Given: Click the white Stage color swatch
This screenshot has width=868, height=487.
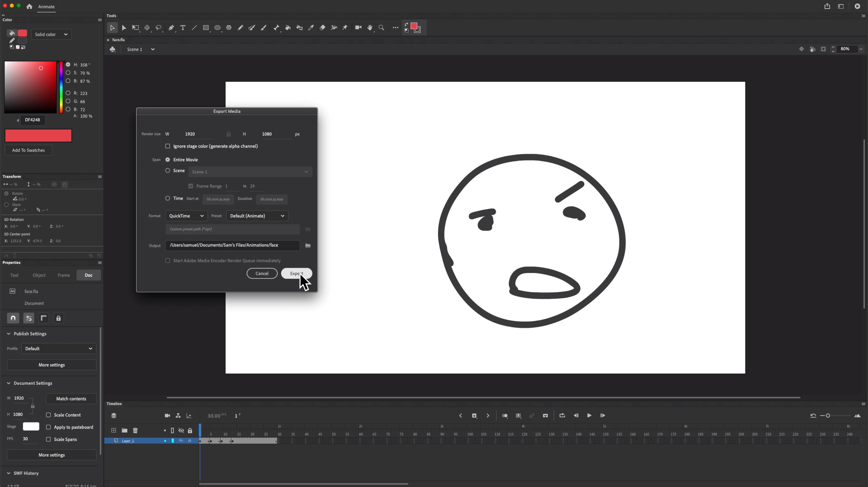Looking at the screenshot, I should (x=31, y=427).
